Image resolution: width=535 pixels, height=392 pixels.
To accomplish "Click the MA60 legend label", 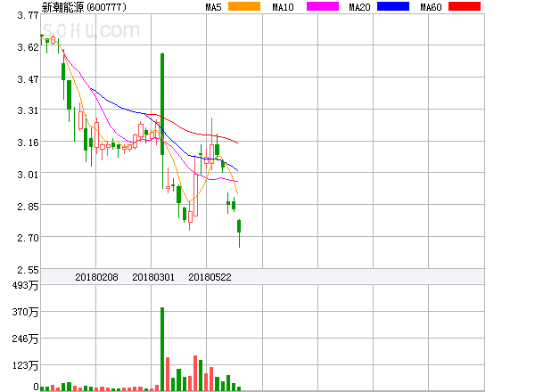I will pyautogui.click(x=431, y=7).
